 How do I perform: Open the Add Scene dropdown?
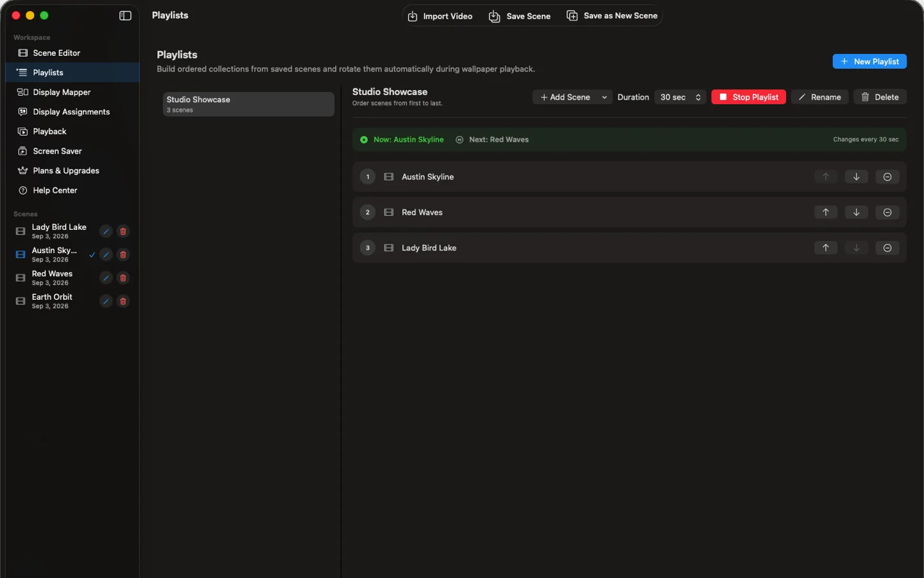pos(572,97)
